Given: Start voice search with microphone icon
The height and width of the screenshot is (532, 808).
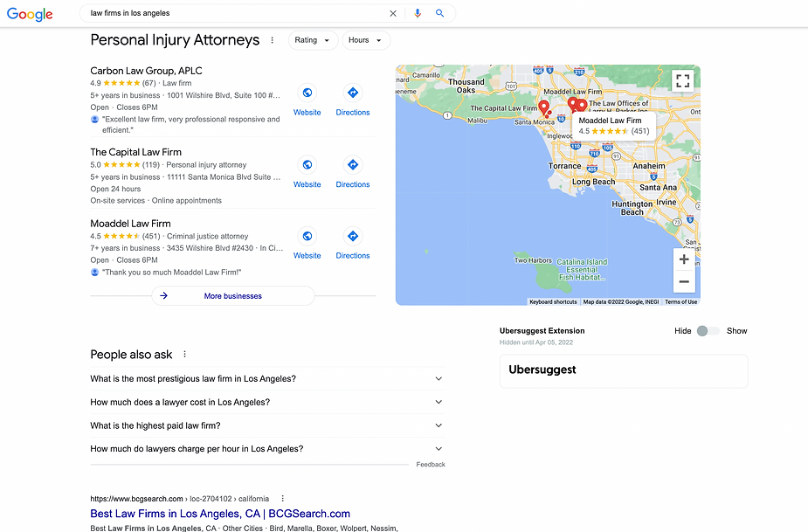Looking at the screenshot, I should (418, 13).
